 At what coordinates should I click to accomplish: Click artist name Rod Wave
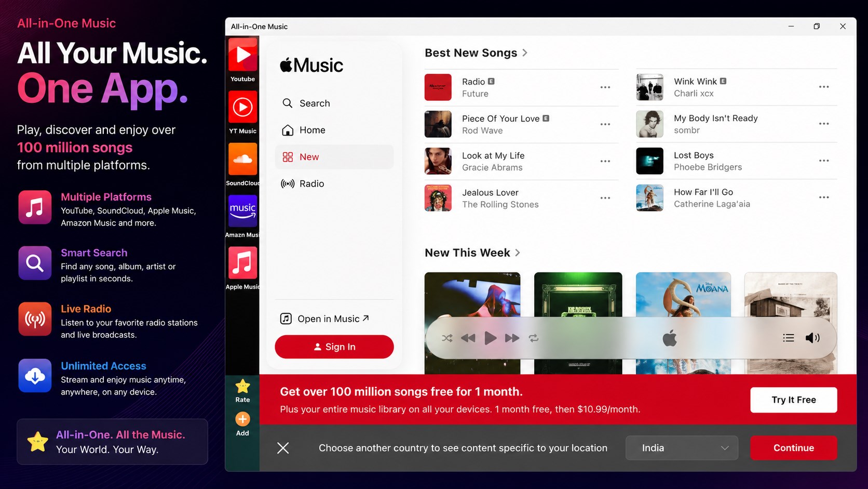(x=482, y=131)
